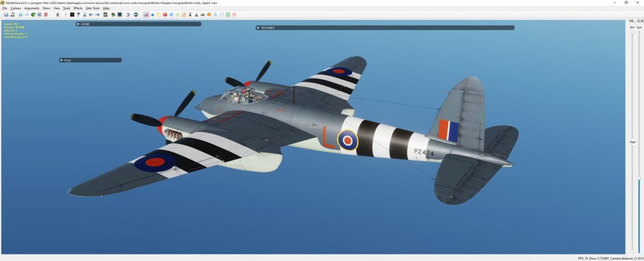Open the Effects menu
Screen dimensions: 644x261
point(78,8)
